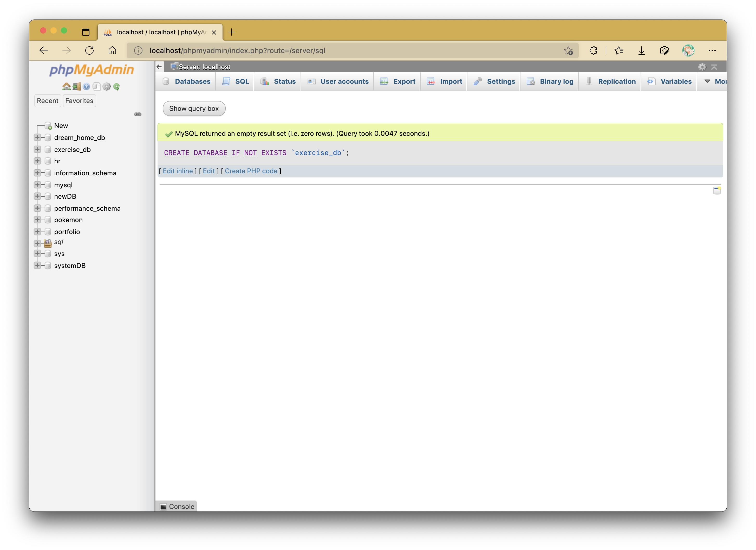Expand the information_schema database node
The image size is (756, 550).
tap(37, 173)
